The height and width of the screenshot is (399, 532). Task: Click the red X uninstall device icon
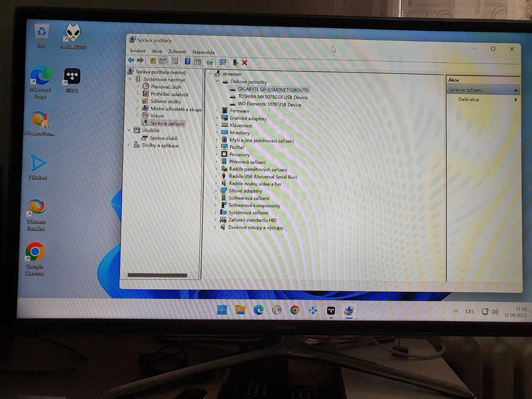[245, 63]
